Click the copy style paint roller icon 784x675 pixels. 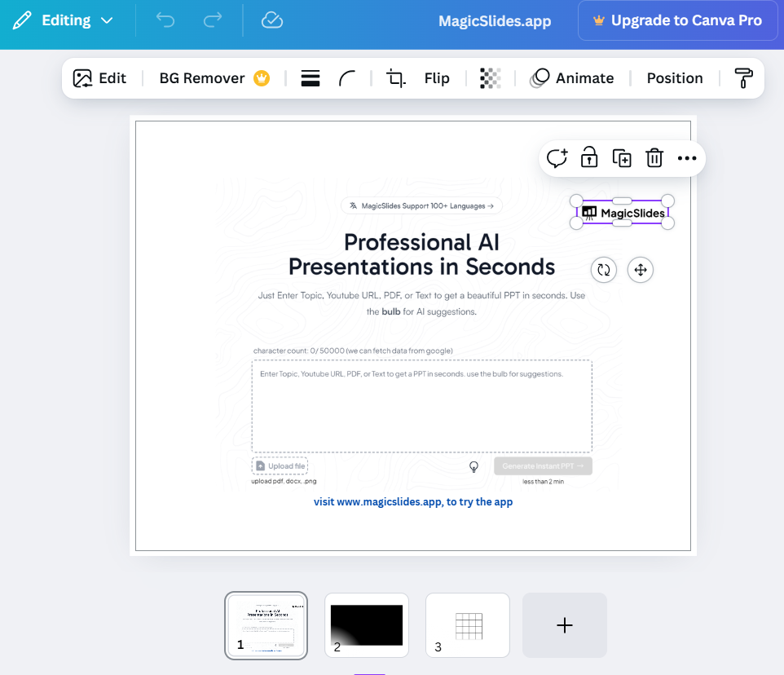(x=743, y=78)
